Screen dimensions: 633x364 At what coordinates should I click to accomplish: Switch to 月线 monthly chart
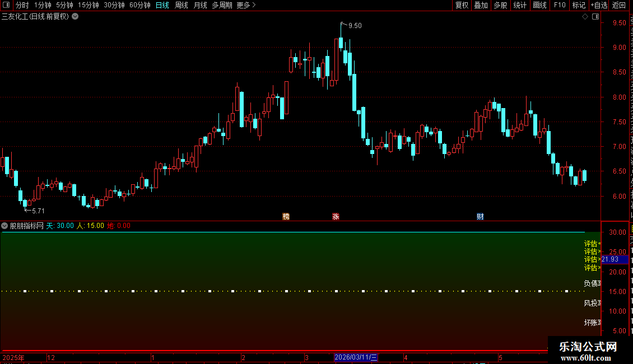click(x=200, y=5)
